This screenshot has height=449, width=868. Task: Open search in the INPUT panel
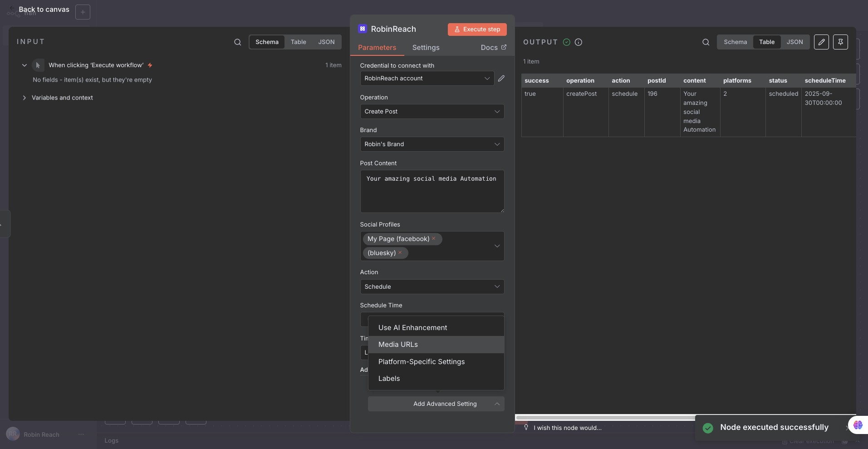coord(237,42)
